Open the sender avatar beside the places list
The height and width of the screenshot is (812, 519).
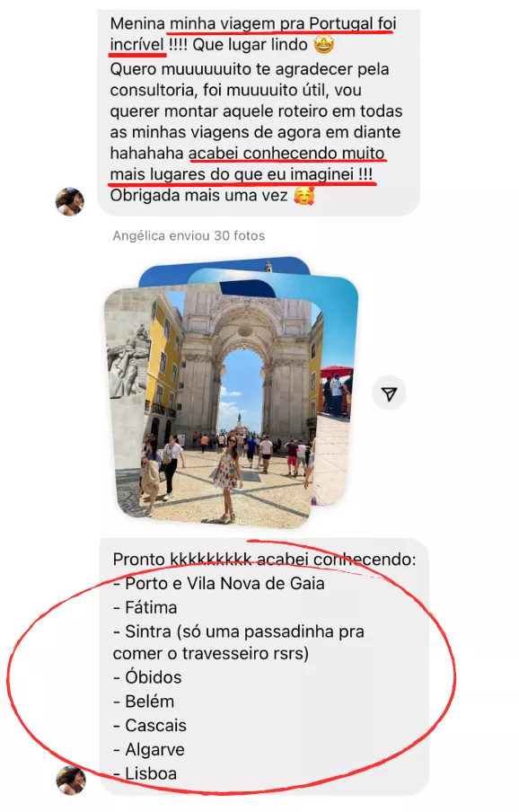[70, 781]
